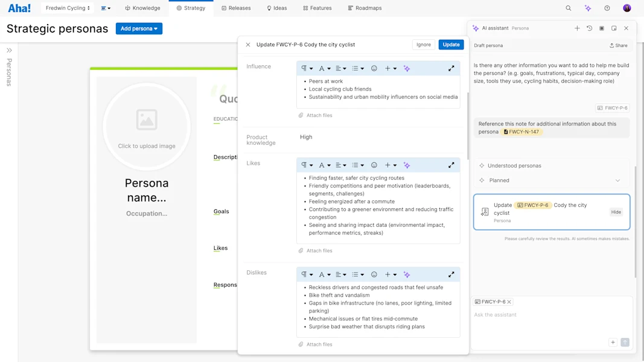
Task: Expand the Dislikes editor to fullscreen
Action: pyautogui.click(x=451, y=275)
